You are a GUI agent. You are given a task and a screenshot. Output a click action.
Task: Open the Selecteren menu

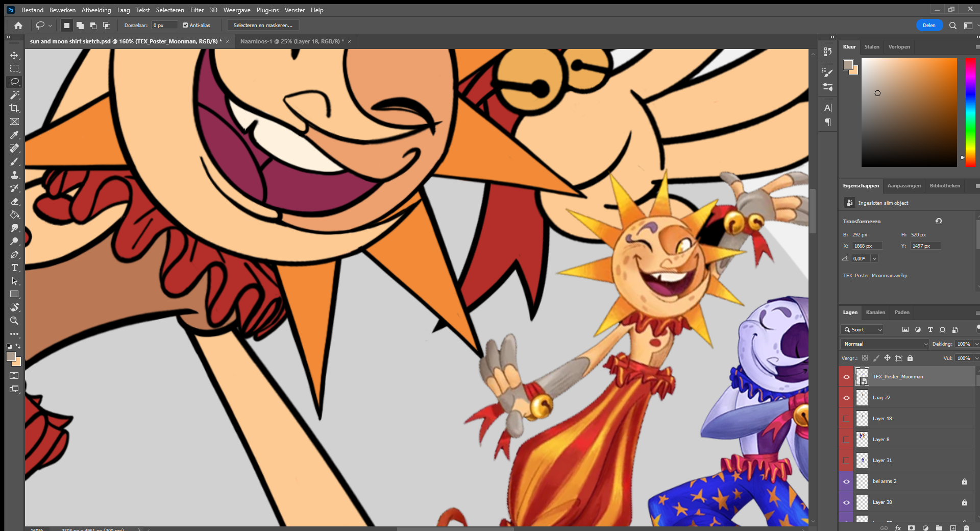coord(170,10)
